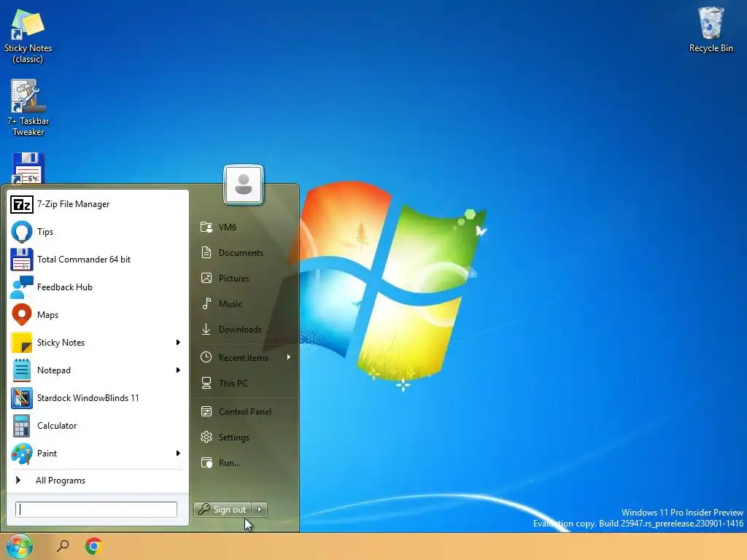Expand Recent Items submenu arrow

point(289,357)
